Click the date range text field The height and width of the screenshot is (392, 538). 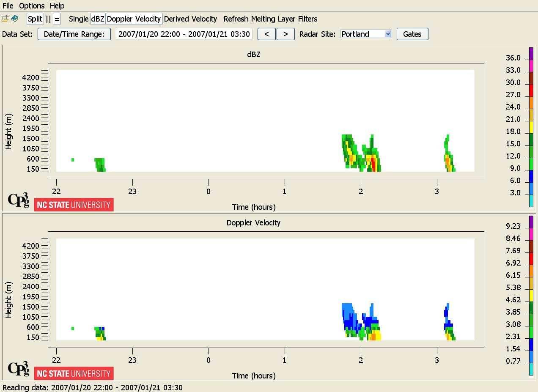pyautogui.click(x=184, y=34)
